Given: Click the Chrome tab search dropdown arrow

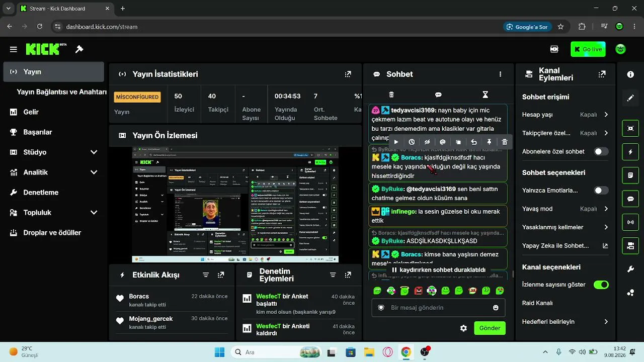Looking at the screenshot, I should click(8, 9).
